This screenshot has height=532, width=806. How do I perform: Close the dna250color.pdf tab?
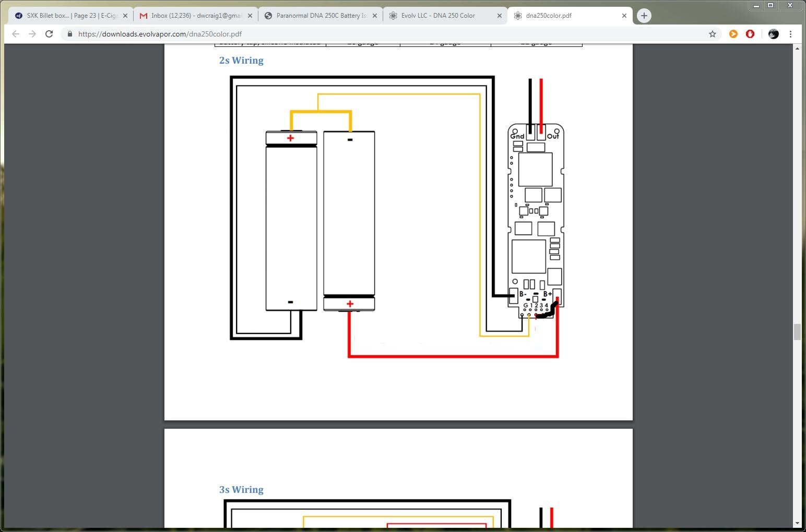624,16
